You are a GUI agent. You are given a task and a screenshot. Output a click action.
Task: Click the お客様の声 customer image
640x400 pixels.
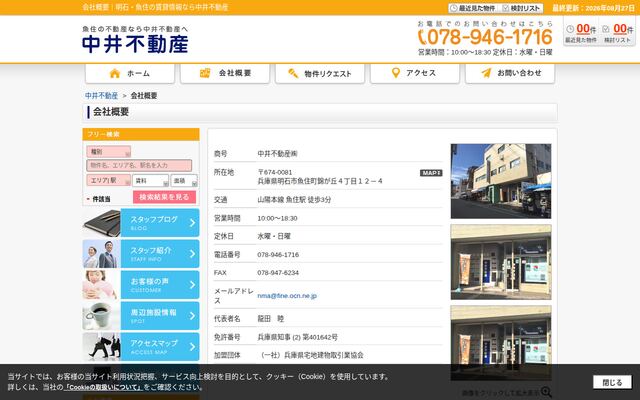point(102,285)
